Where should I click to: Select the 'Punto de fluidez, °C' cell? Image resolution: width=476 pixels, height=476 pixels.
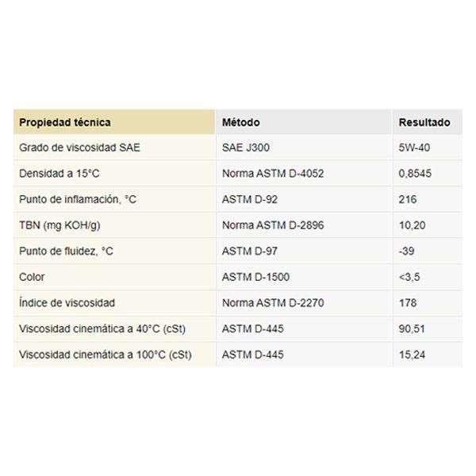click(x=67, y=251)
